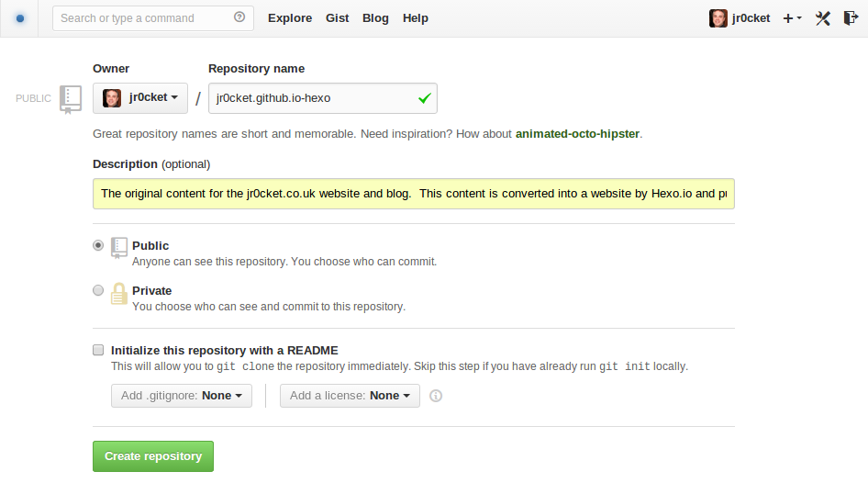Expand Add .gitignore None dropdown
This screenshot has height=483, width=868.
click(x=182, y=396)
